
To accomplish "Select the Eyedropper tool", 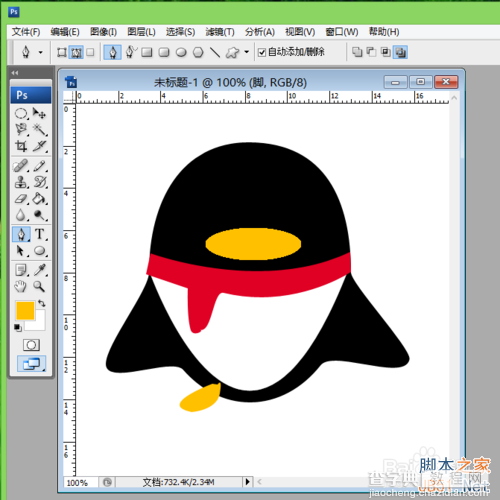I will pyautogui.click(x=39, y=270).
